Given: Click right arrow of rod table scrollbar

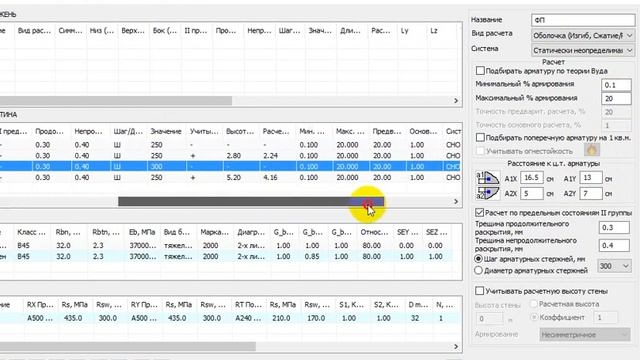Looking at the screenshot, I should 456,100.
